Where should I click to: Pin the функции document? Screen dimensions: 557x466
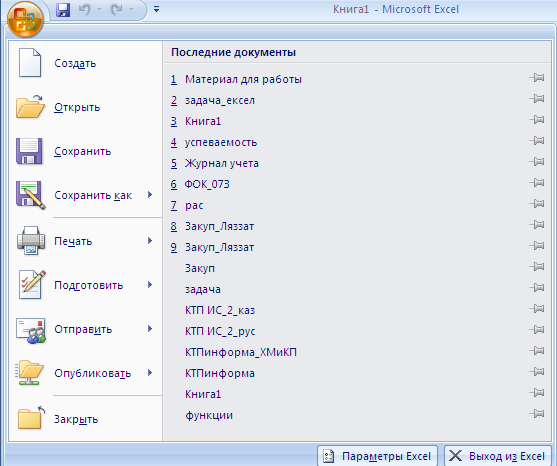[x=537, y=413]
